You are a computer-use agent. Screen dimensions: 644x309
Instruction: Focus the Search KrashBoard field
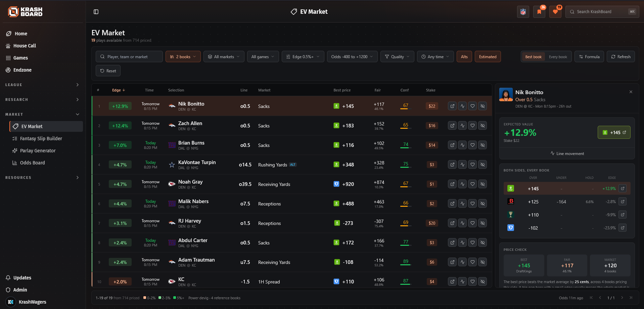602,12
